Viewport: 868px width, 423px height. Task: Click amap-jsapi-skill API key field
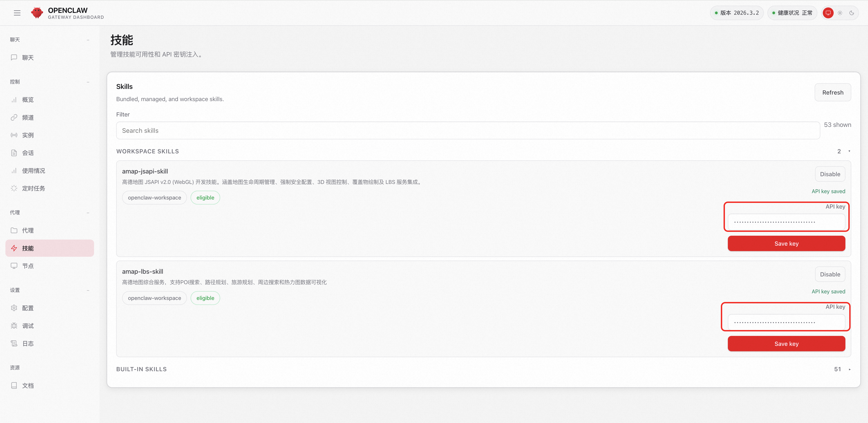click(786, 222)
